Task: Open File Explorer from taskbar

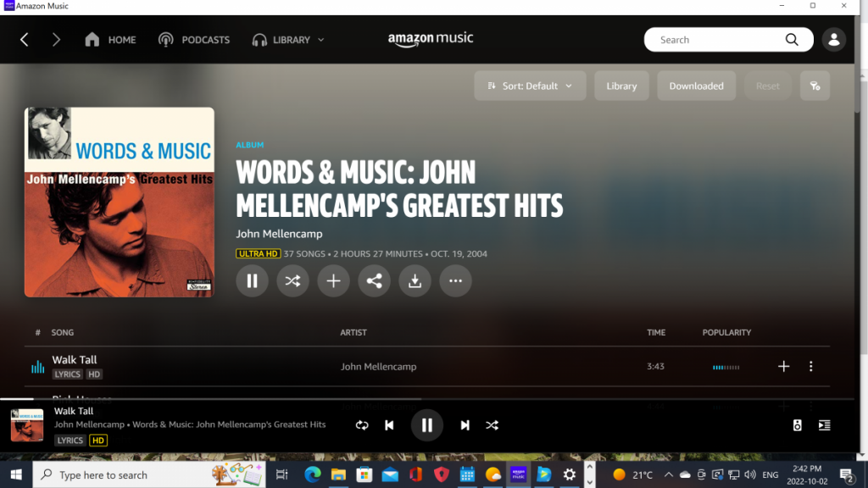Action: (338, 474)
